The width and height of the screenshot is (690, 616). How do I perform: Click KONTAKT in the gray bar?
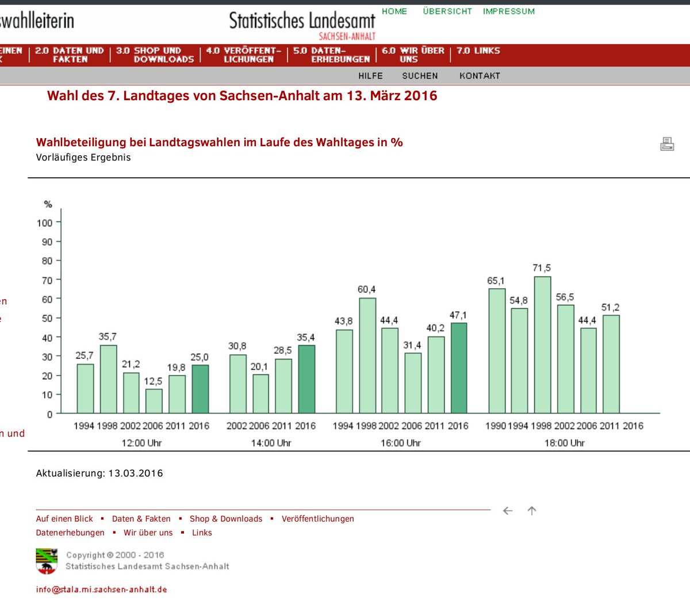coord(480,75)
